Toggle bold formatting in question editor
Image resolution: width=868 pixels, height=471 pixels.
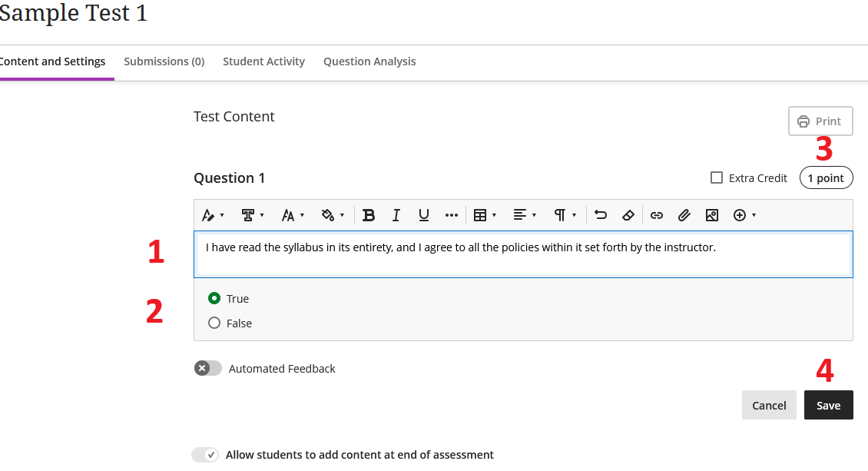coord(369,215)
